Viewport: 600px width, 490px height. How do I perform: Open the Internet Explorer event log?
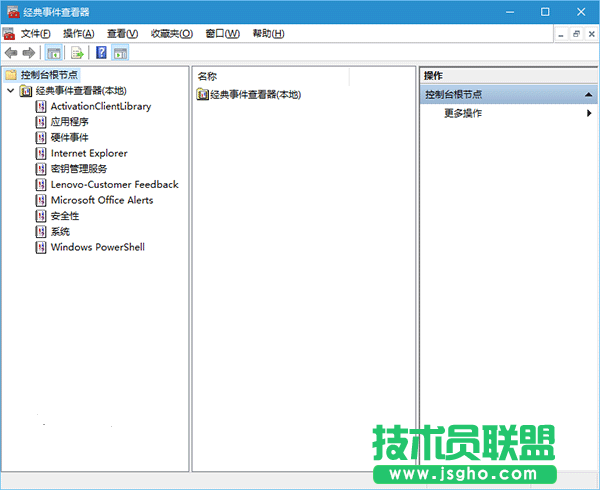[88, 153]
